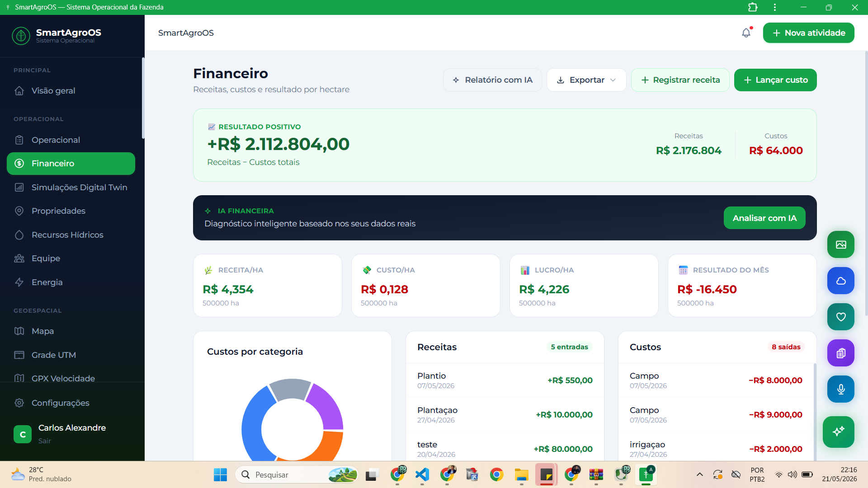Viewport: 868px width, 488px height.
Task: Click the Sair link
Action: (x=44, y=441)
